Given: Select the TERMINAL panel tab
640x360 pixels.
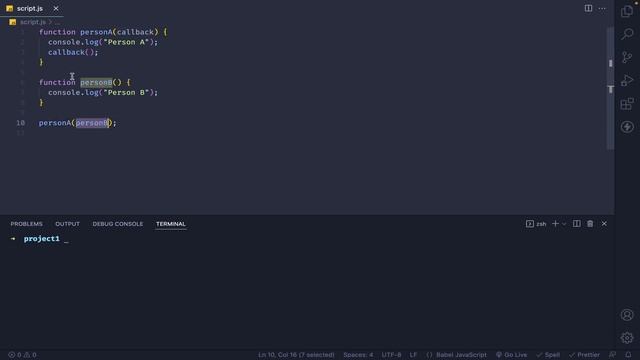Looking at the screenshot, I should [171, 224].
